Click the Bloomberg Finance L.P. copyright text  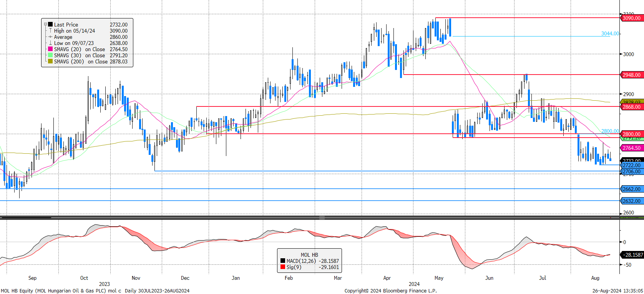(x=390, y=291)
